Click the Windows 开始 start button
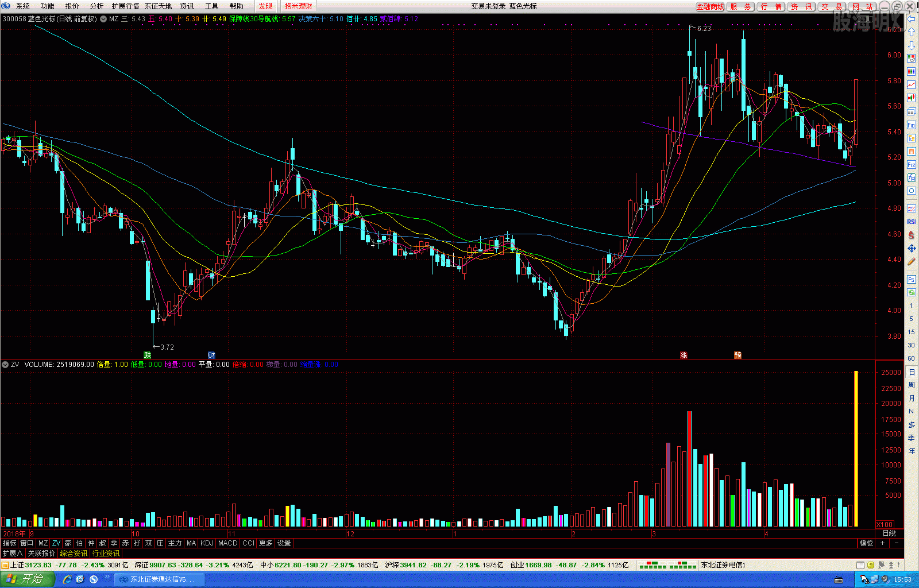The width and height of the screenshot is (919, 588). pyautogui.click(x=28, y=579)
